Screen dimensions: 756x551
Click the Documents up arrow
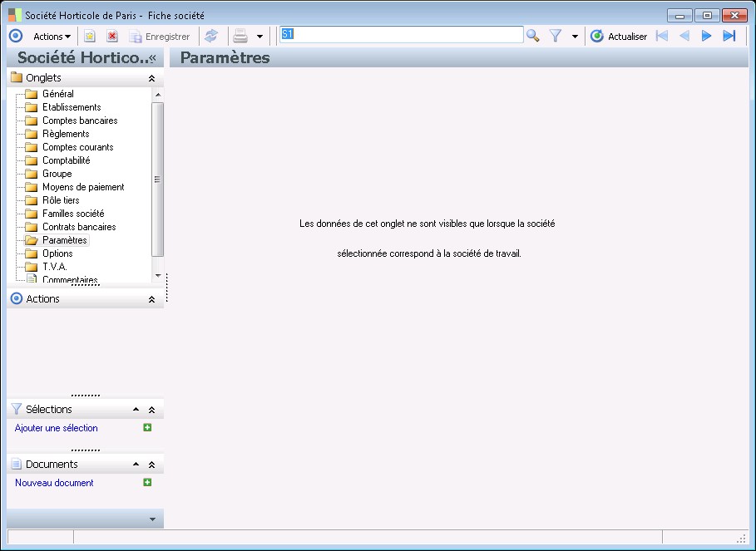136,465
